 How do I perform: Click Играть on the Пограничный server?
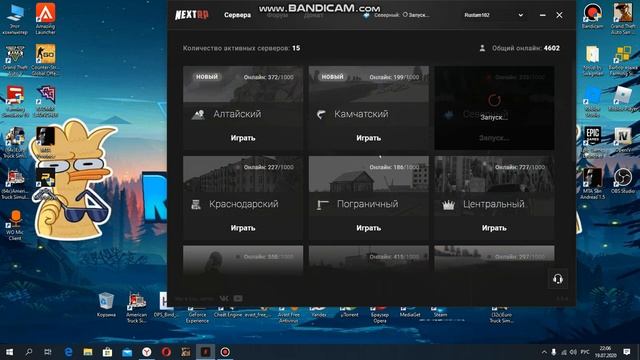(x=369, y=228)
